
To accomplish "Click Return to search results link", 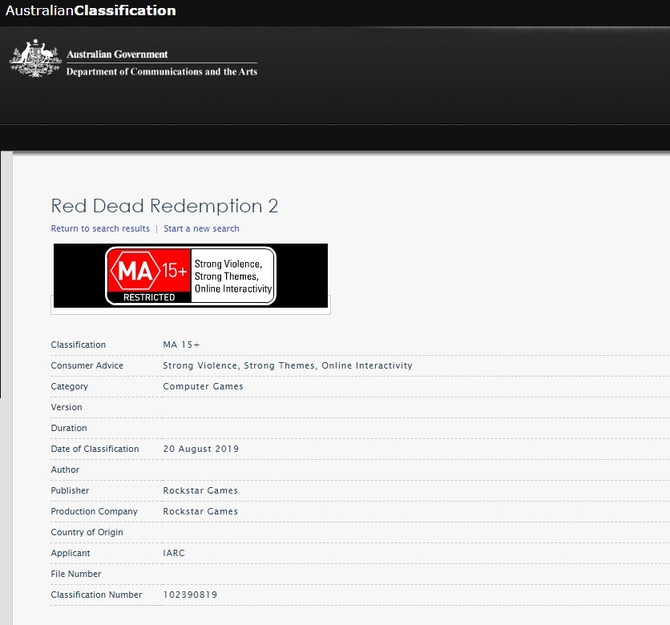I will 100,229.
